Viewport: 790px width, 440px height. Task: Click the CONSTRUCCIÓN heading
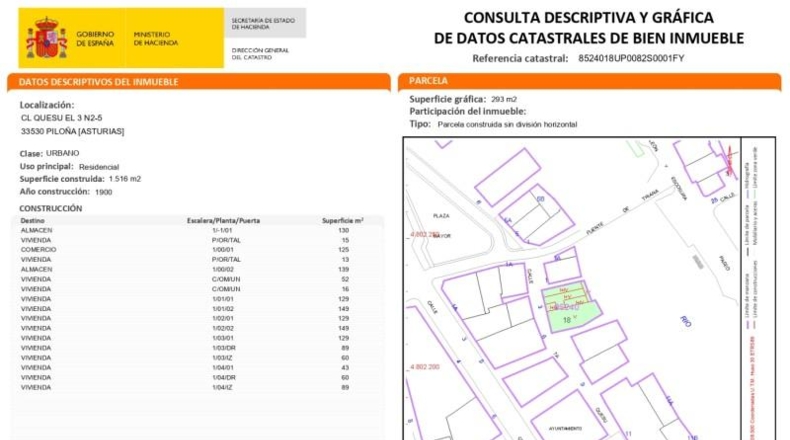pyautogui.click(x=50, y=208)
